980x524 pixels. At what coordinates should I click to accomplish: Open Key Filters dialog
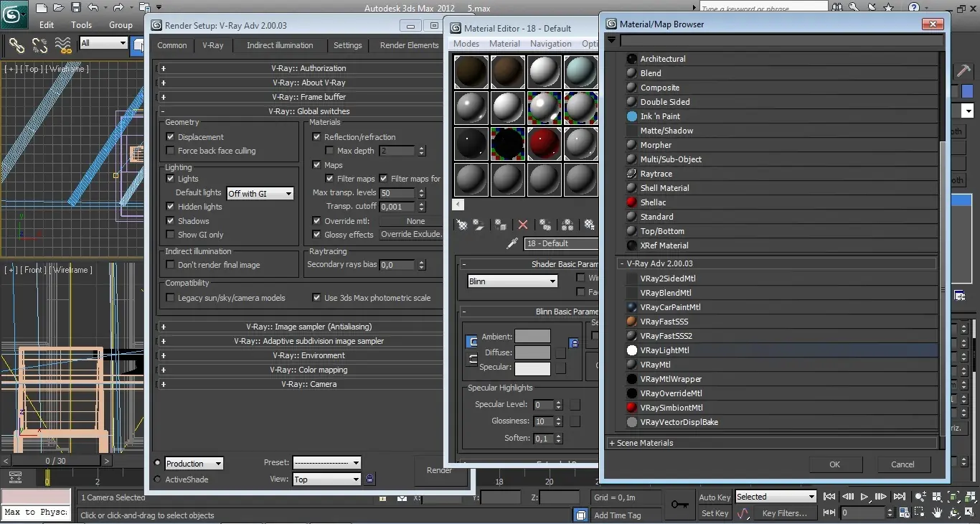785,513
